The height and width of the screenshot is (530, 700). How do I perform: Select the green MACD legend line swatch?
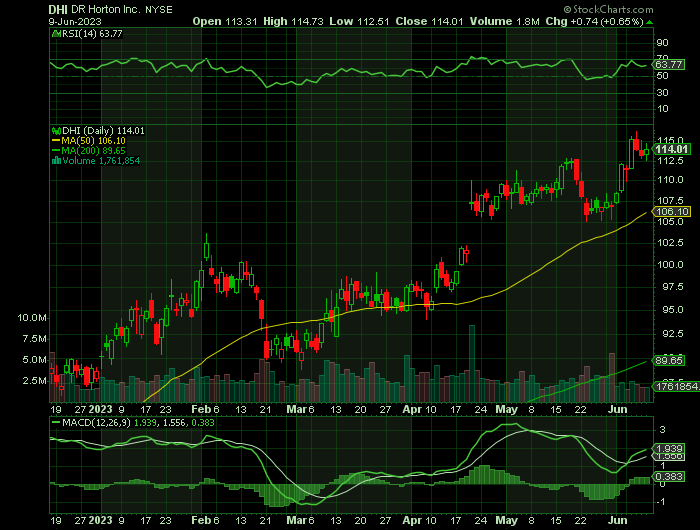56,422
